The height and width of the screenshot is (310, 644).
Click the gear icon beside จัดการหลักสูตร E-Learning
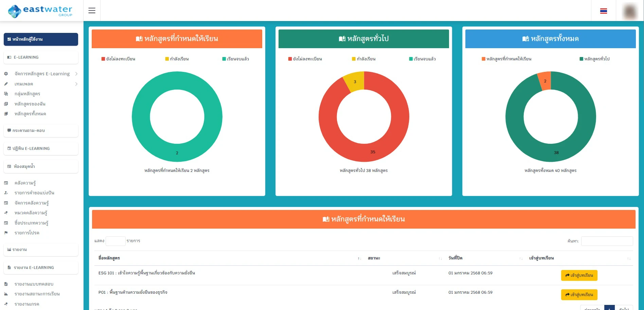click(6, 74)
